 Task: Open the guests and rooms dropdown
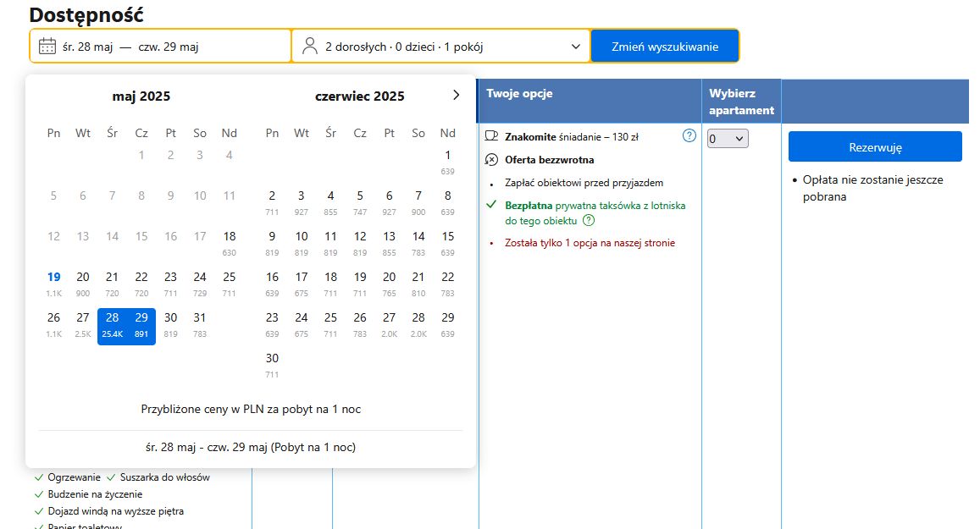pyautogui.click(x=440, y=47)
